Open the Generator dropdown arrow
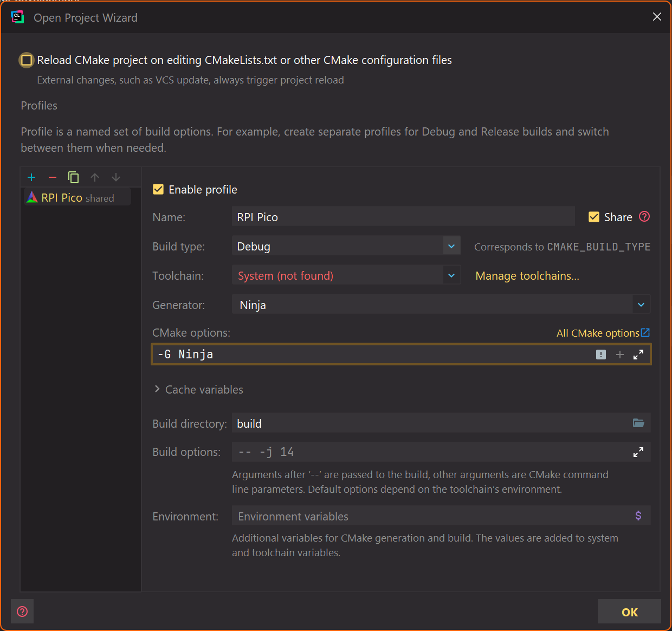The width and height of the screenshot is (672, 631). [641, 305]
